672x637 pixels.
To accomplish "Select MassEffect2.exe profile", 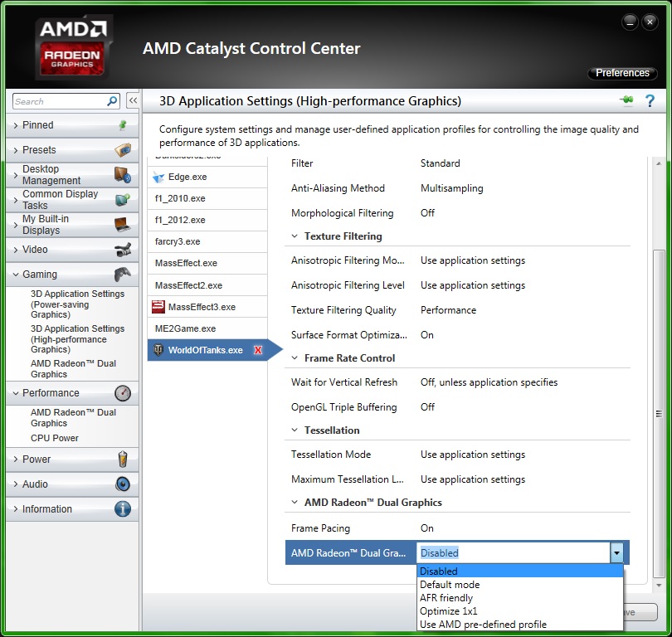I will click(207, 285).
